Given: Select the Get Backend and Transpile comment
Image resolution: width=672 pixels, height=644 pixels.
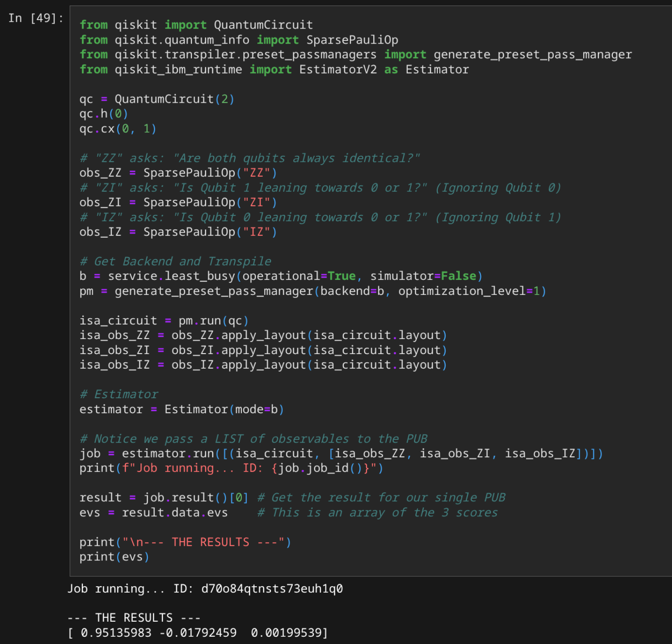Looking at the screenshot, I should (175, 261).
